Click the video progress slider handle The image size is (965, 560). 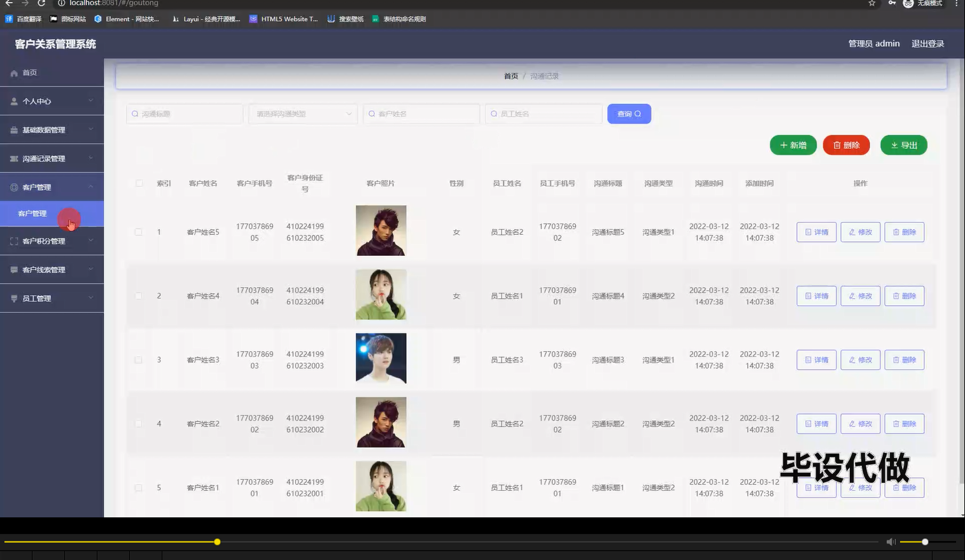217,542
